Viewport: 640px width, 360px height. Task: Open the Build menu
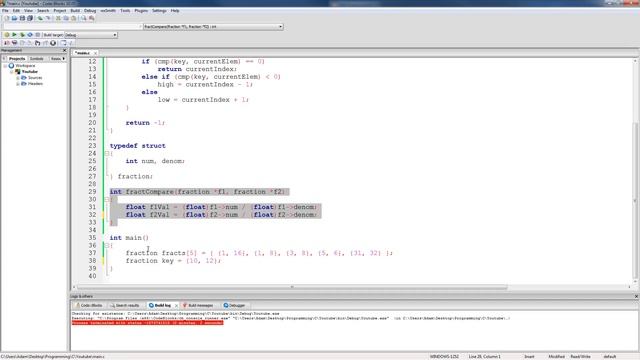[75, 11]
